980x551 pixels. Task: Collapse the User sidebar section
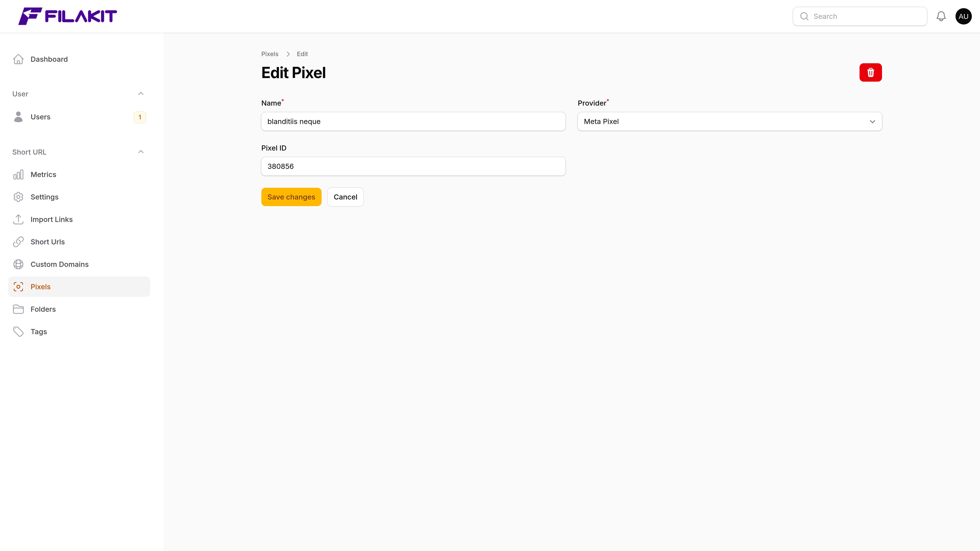coord(141,94)
